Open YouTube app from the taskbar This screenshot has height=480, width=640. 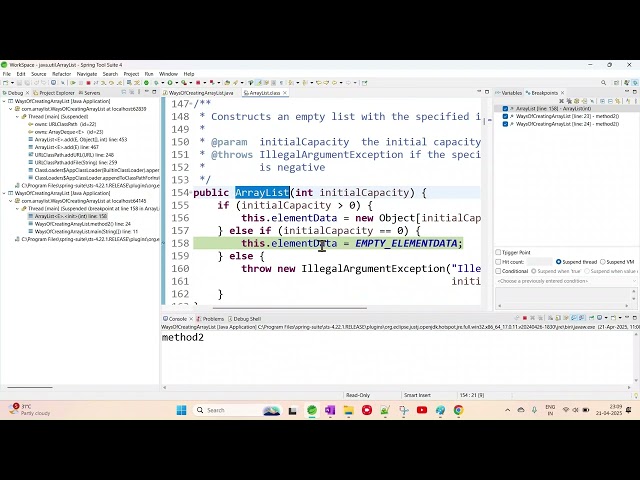tap(422, 410)
